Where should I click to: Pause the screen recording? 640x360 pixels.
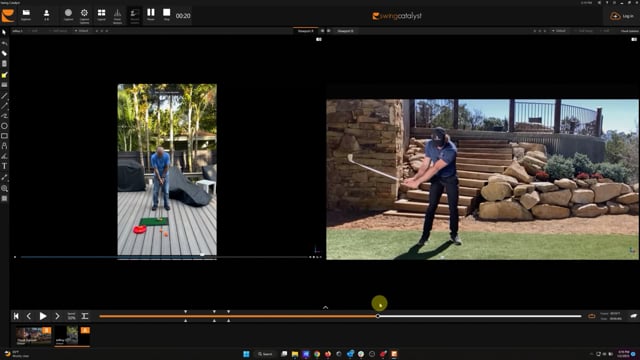[x=151, y=15]
